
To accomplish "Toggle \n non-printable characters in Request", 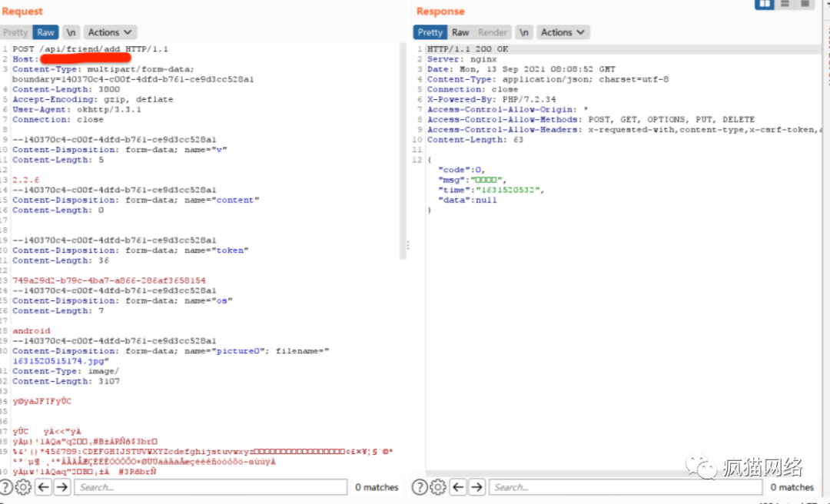I will coord(71,32).
